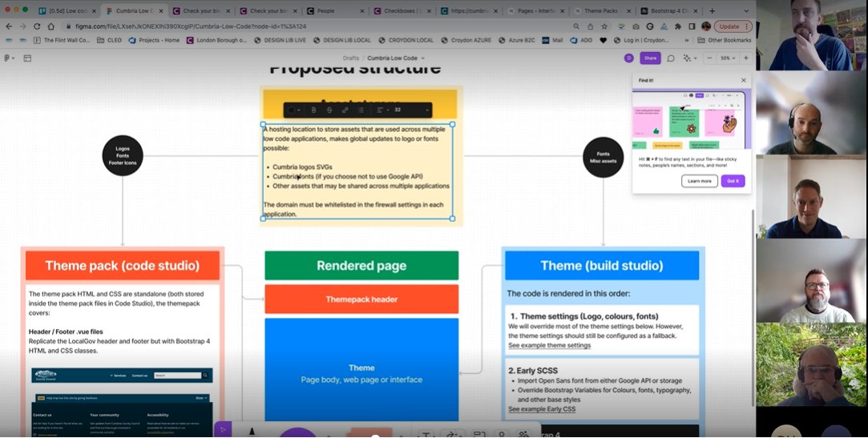Open the Drafts breadcrumb
The width and height of the screenshot is (868, 438).
pos(351,58)
